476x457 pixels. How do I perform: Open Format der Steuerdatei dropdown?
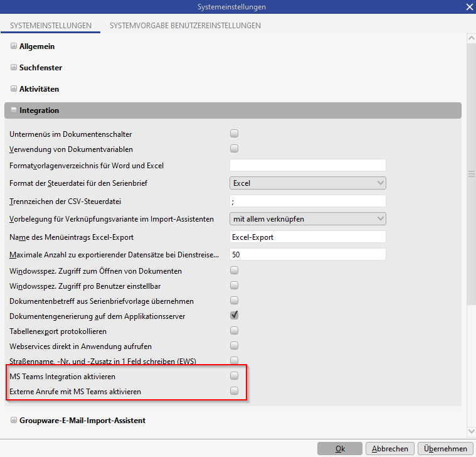click(x=307, y=183)
